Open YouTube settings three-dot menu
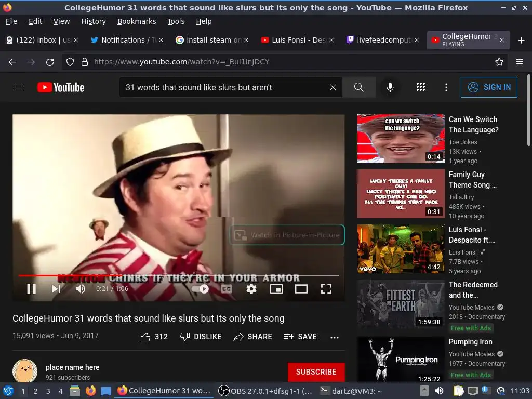 coord(446,87)
